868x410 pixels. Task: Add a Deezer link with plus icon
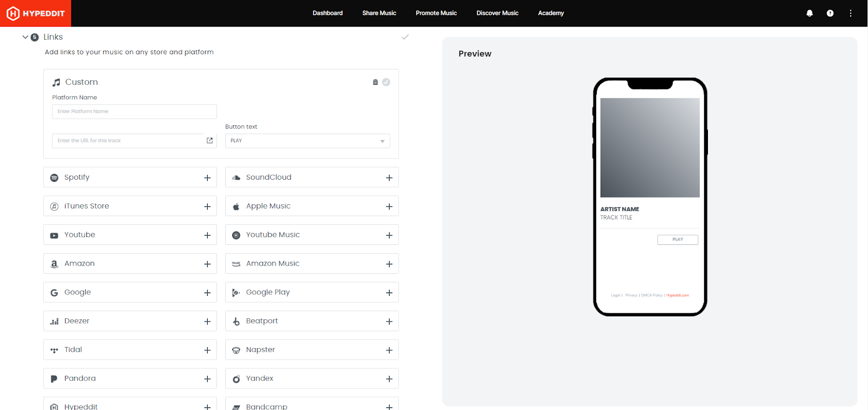207,321
